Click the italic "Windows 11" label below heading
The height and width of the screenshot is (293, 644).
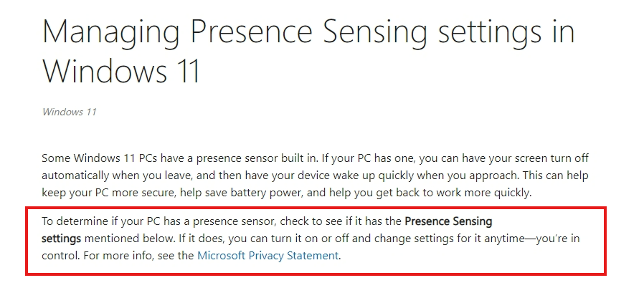(x=69, y=112)
